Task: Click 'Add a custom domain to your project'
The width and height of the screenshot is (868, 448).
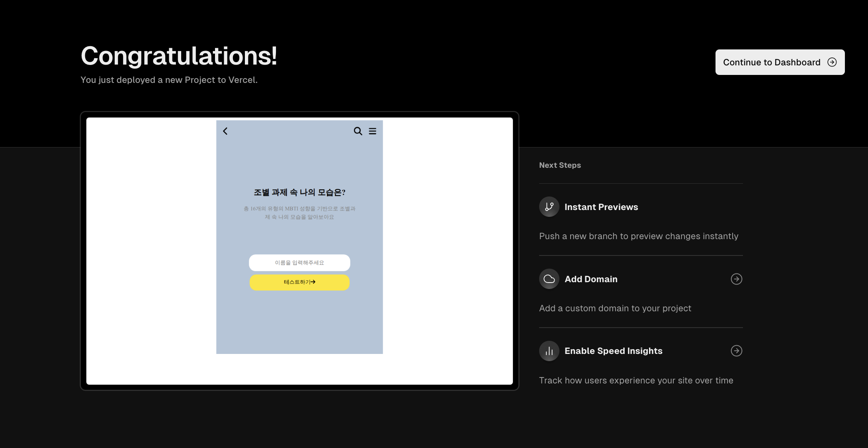Action: 615,308
